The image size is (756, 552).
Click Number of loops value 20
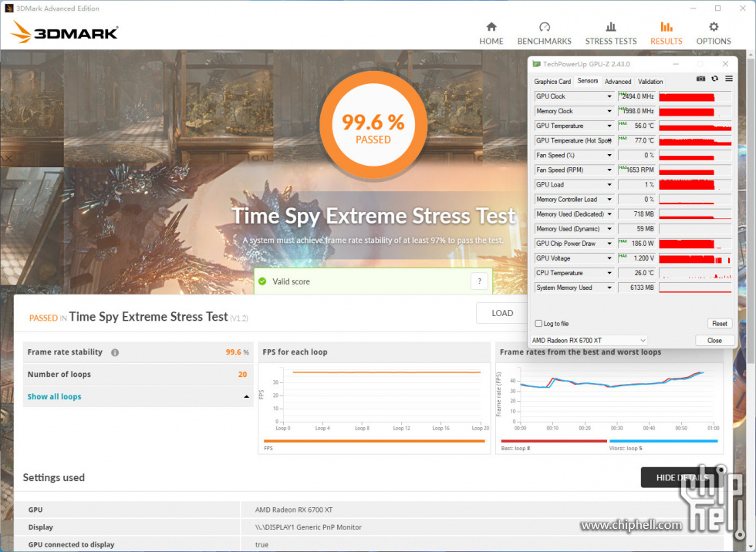click(x=242, y=375)
